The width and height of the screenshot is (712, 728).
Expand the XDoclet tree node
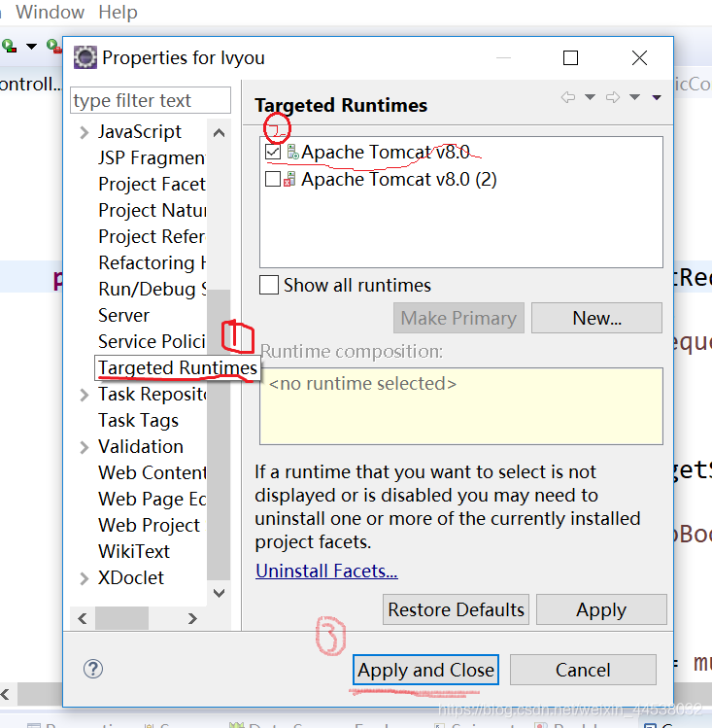click(x=84, y=578)
